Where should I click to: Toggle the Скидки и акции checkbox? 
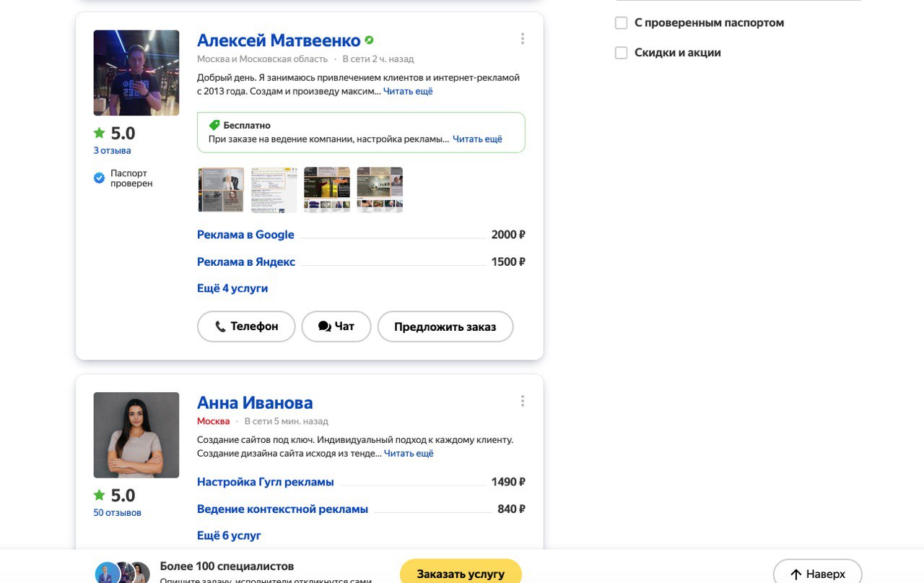pos(621,53)
